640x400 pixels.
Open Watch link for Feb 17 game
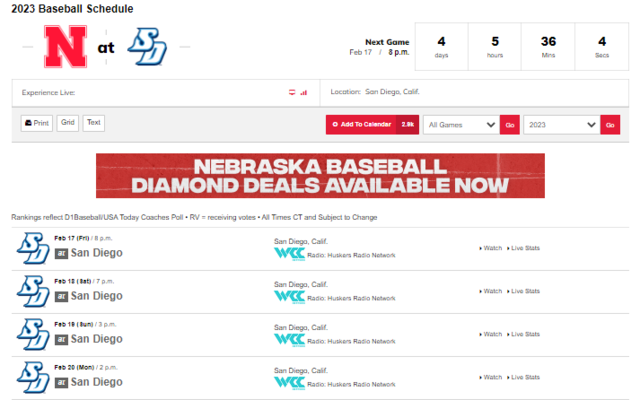[491, 248]
